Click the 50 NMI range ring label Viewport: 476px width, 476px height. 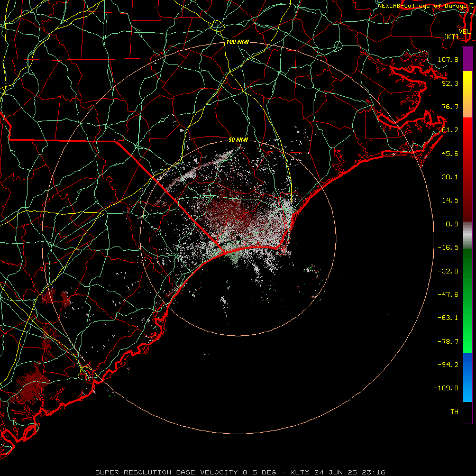238,140
